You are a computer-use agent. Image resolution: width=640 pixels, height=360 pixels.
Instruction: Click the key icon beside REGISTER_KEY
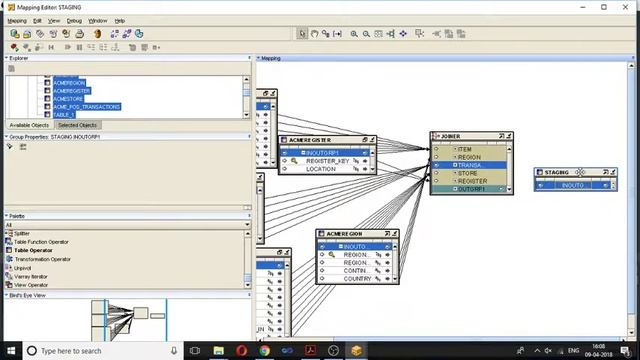(294, 161)
